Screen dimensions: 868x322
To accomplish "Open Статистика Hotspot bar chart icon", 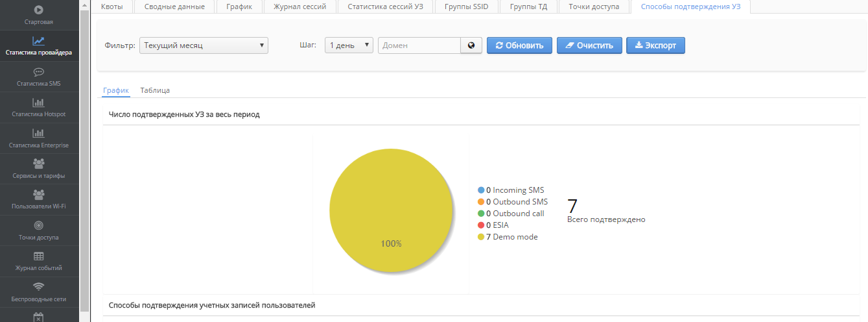I will pyautogui.click(x=39, y=103).
